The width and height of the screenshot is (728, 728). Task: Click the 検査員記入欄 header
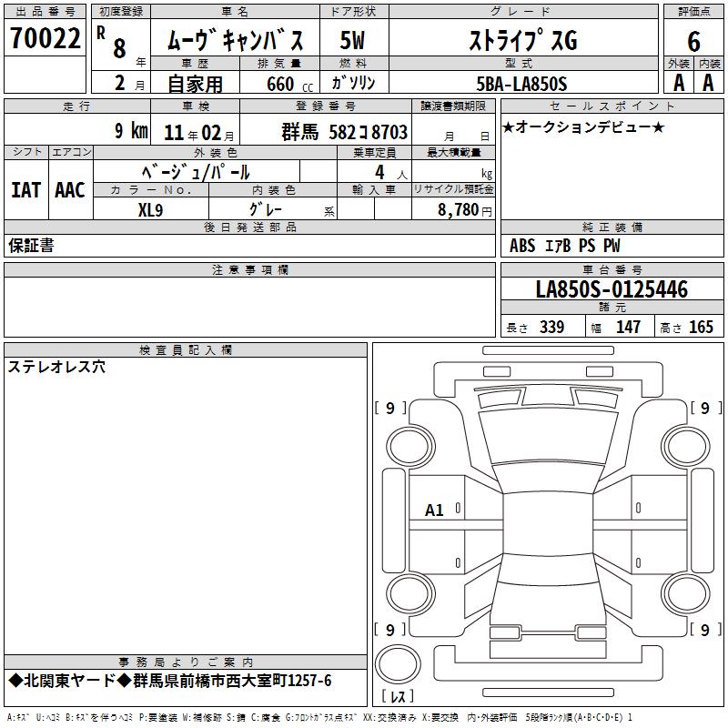[186, 350]
